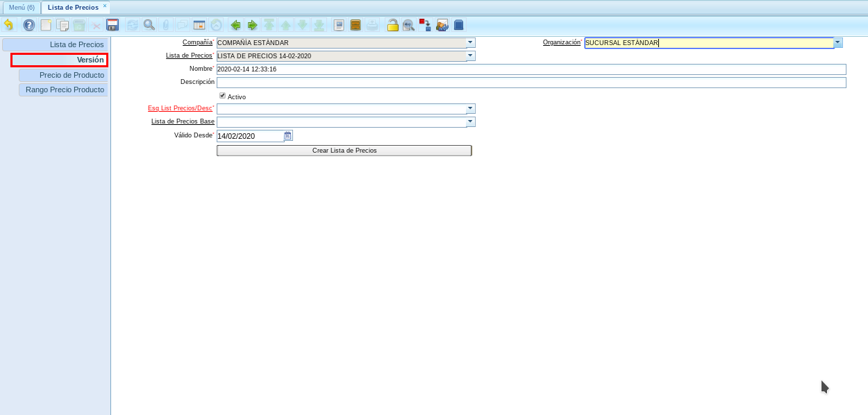Click the paperclip Attachment icon
This screenshot has width=868, height=415.
(x=165, y=25)
